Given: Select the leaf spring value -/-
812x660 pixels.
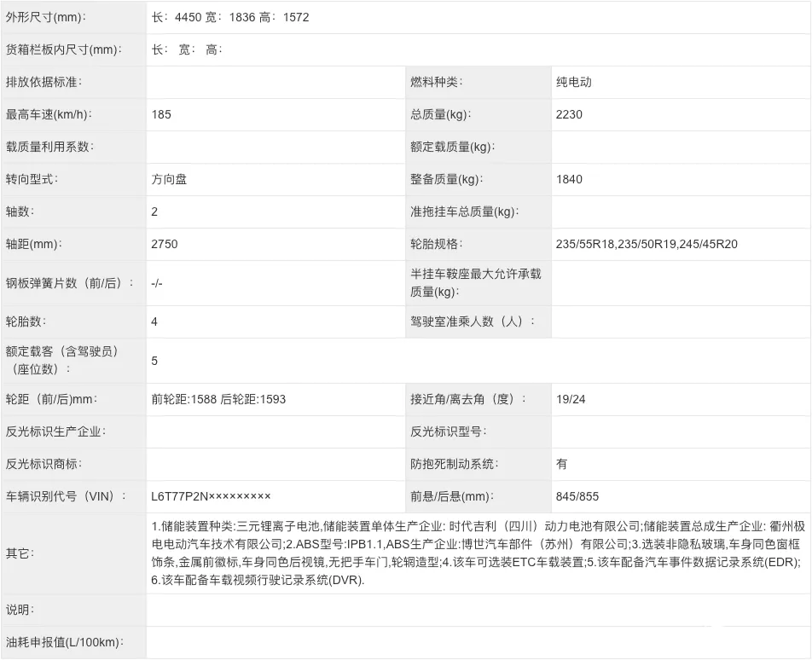Looking at the screenshot, I should coord(157,283).
